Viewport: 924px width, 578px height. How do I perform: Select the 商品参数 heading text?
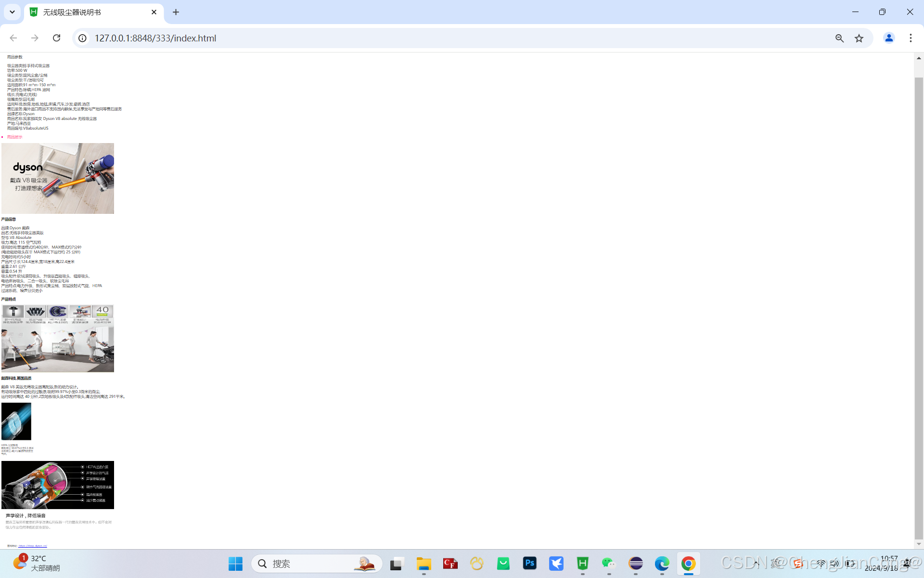pos(14,57)
